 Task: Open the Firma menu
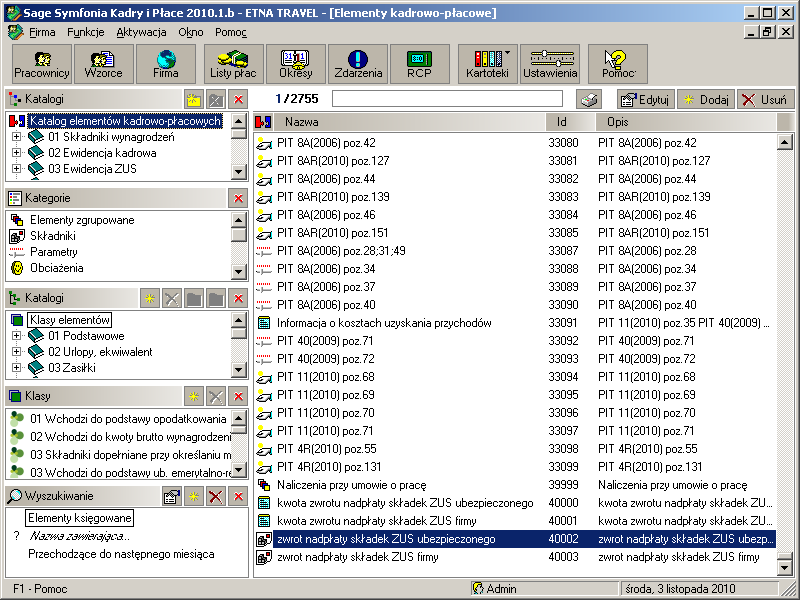coord(42,32)
